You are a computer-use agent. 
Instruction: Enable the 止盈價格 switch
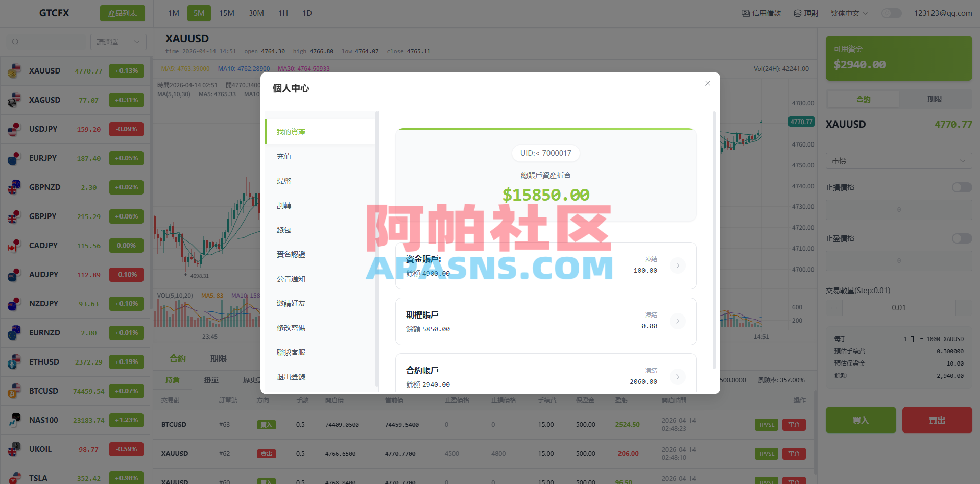(x=962, y=238)
